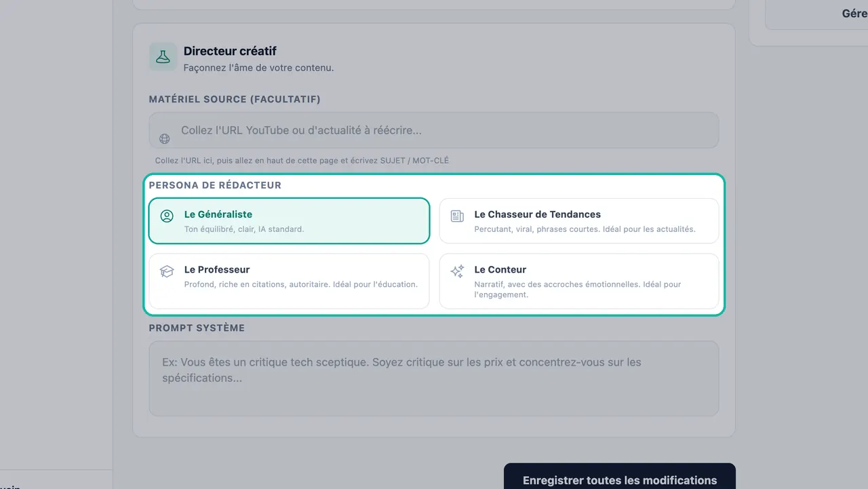
Task: Click description Ton équilibré, clair, IA standard
Action: coord(244,229)
